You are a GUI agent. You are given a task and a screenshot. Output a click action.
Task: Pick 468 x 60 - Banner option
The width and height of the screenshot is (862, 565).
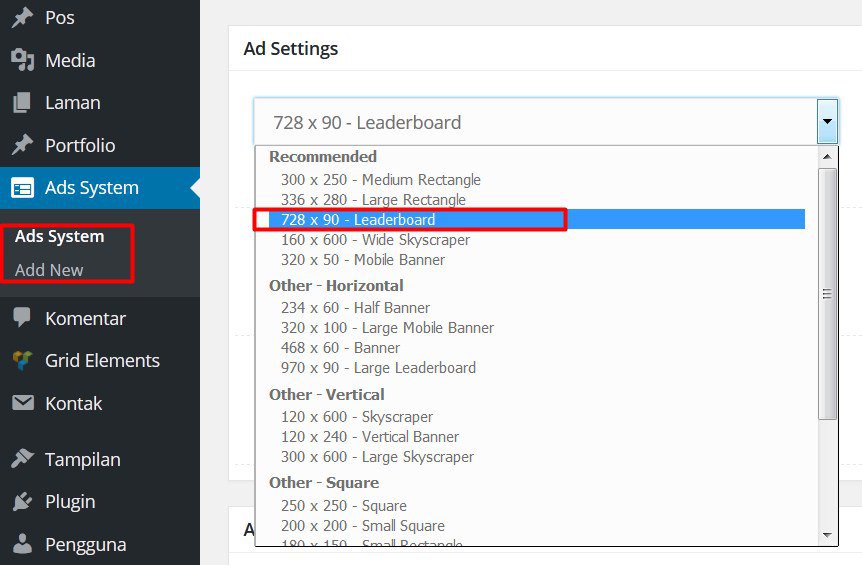pos(340,348)
